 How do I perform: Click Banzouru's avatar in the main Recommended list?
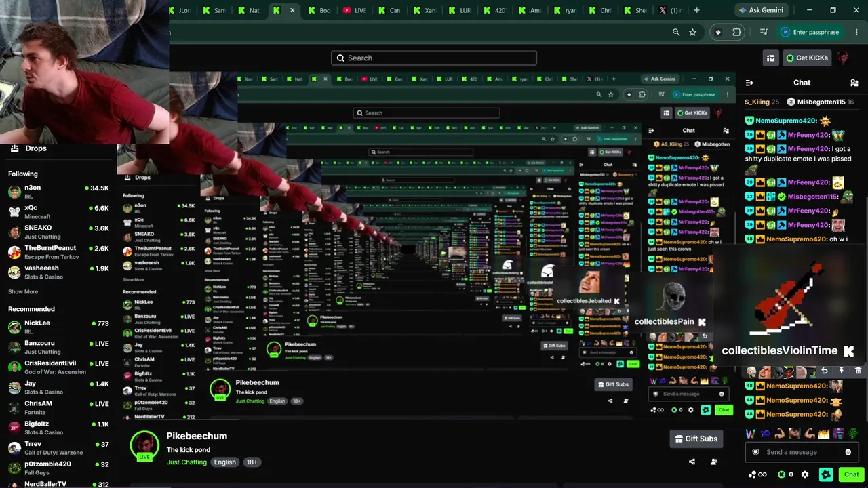14,348
